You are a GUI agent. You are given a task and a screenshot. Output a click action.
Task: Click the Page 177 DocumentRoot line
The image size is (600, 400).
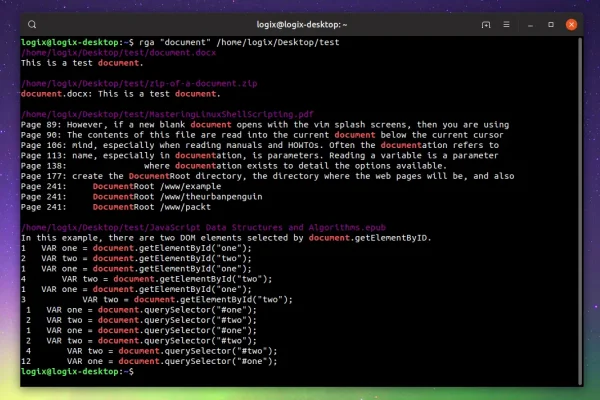coord(267,176)
